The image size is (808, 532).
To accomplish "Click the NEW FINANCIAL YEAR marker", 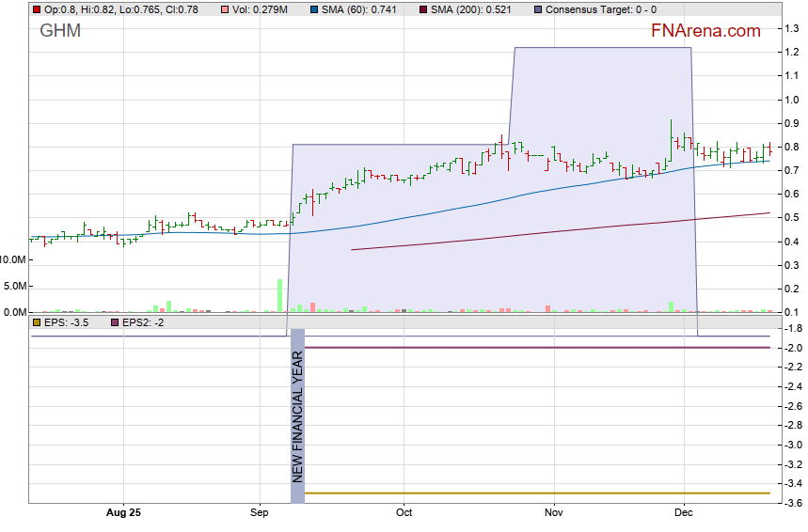I will [x=297, y=415].
